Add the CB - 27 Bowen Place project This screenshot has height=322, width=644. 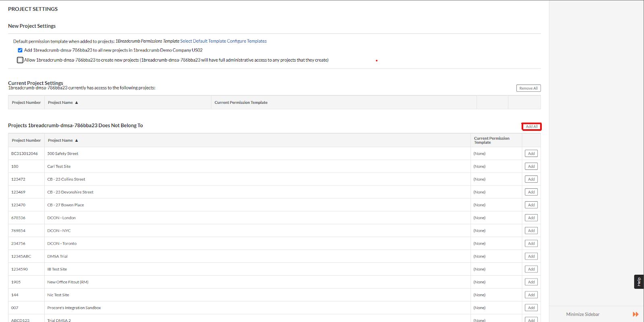[x=531, y=205]
